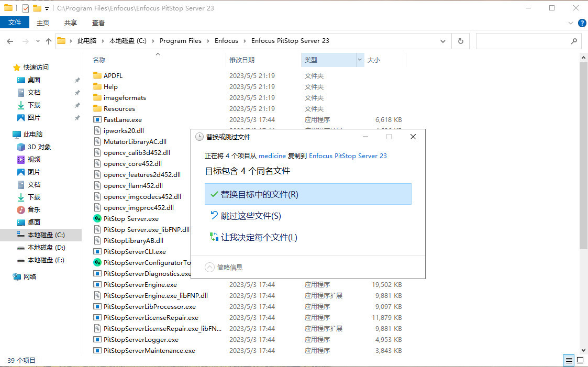
Task: Collapse 简略信息 details in dialog
Action: tap(209, 268)
